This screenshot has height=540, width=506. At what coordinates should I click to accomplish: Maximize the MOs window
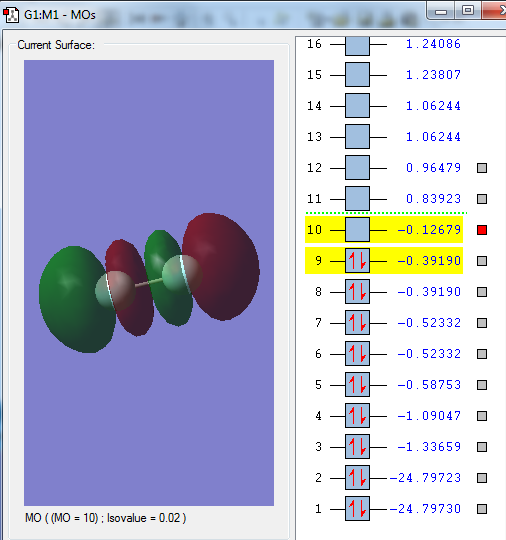pyautogui.click(x=468, y=11)
